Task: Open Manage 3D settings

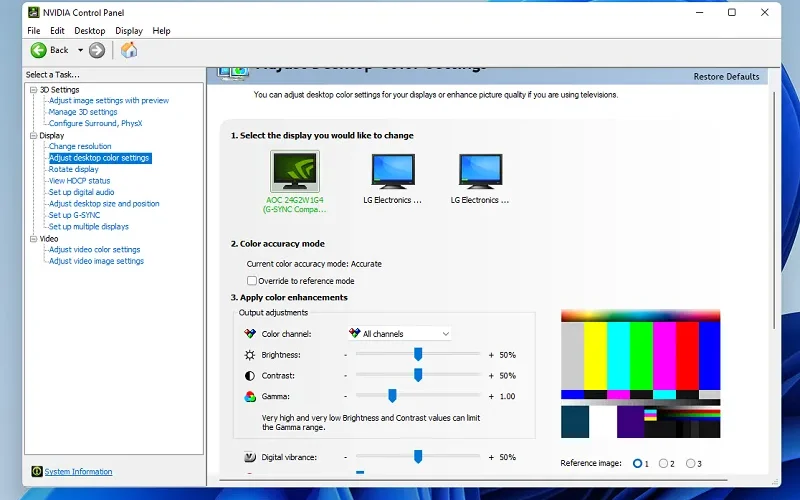Action: click(x=83, y=112)
